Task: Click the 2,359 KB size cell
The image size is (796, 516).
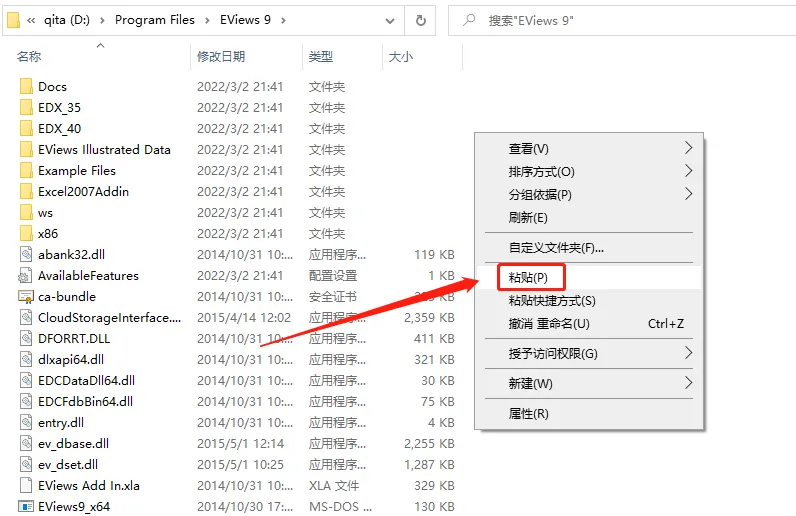Action: click(429, 317)
